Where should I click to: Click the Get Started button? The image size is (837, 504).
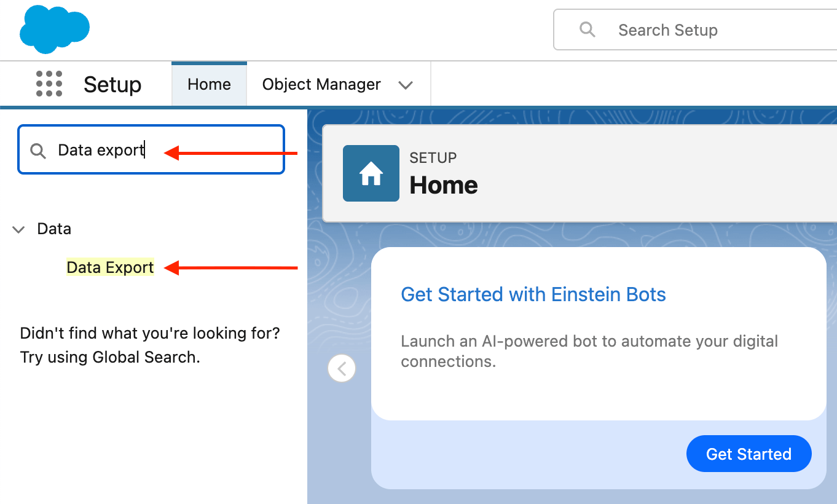[x=749, y=454]
